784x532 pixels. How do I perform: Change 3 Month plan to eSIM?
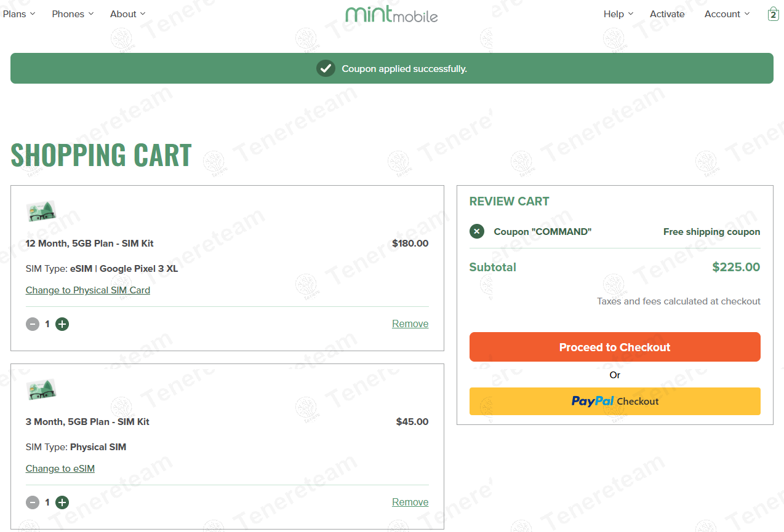pos(60,469)
